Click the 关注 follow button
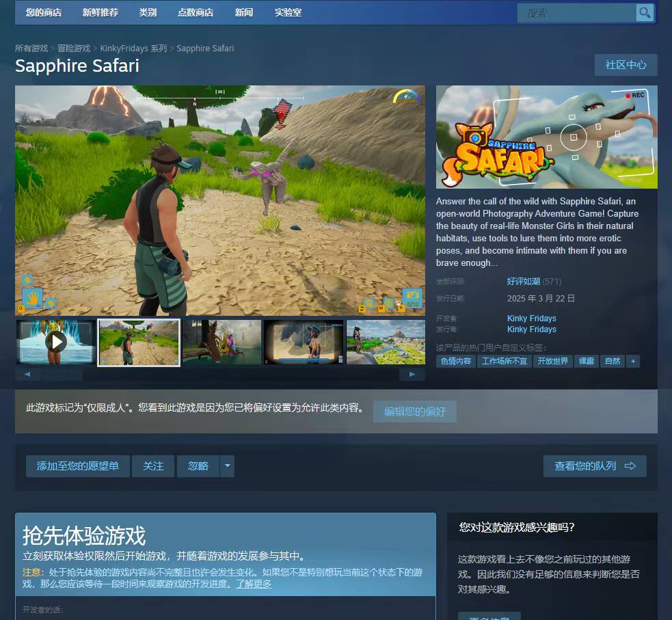The height and width of the screenshot is (620, 672). 153,466
